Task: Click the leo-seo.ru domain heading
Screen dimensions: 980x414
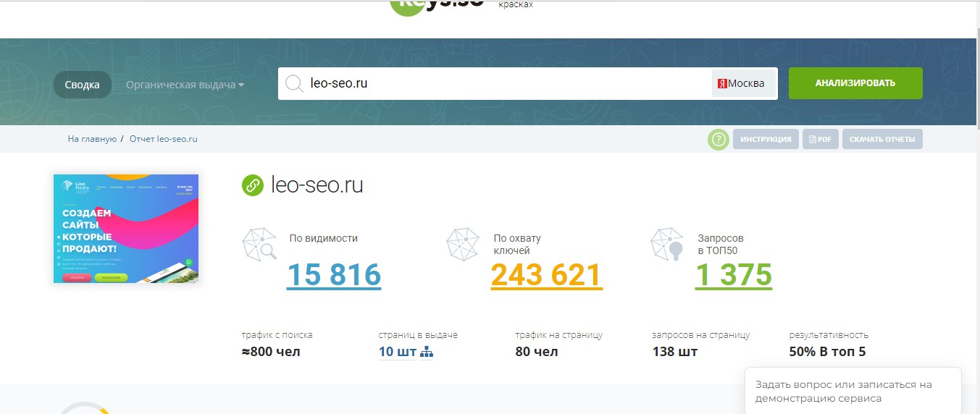Action: (x=317, y=185)
